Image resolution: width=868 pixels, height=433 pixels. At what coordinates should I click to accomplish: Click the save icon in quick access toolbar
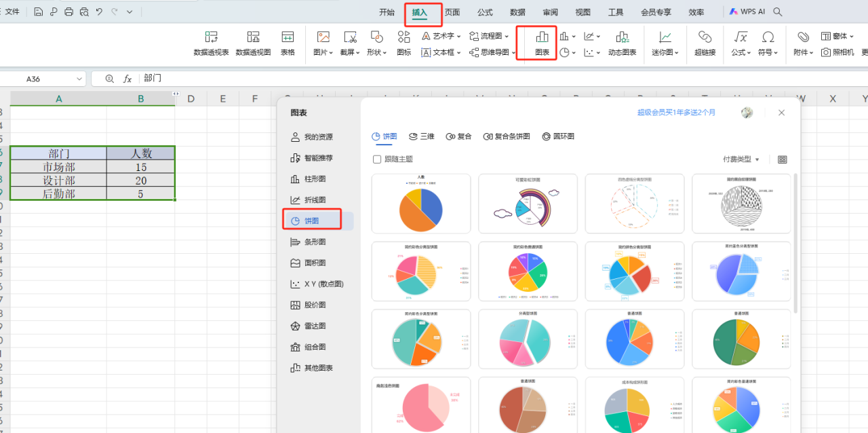(39, 12)
